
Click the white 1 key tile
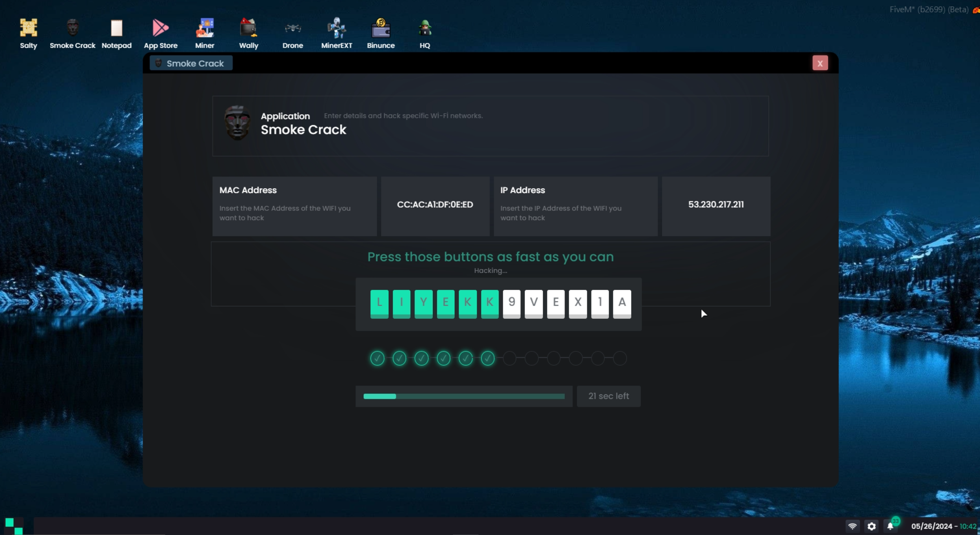pos(600,304)
